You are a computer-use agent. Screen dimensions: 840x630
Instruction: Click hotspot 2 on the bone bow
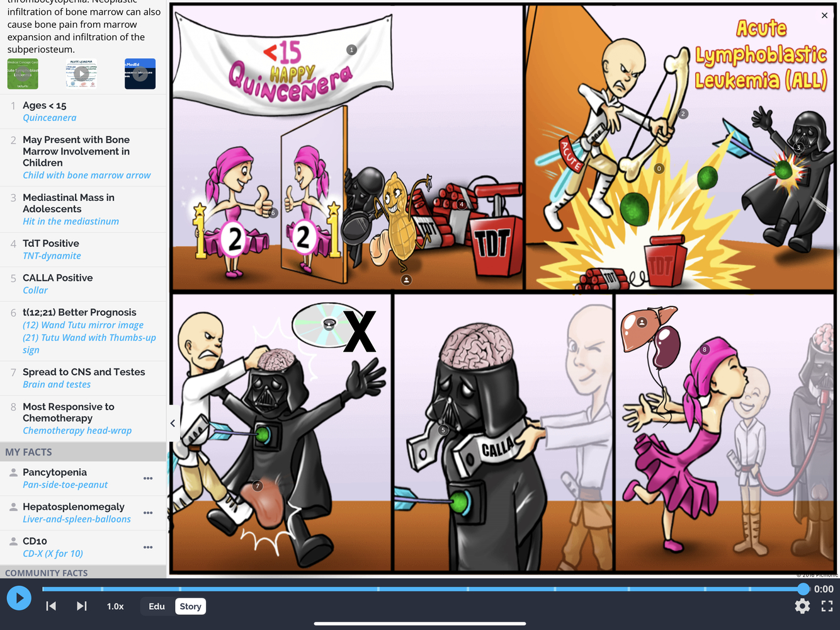[x=683, y=114]
